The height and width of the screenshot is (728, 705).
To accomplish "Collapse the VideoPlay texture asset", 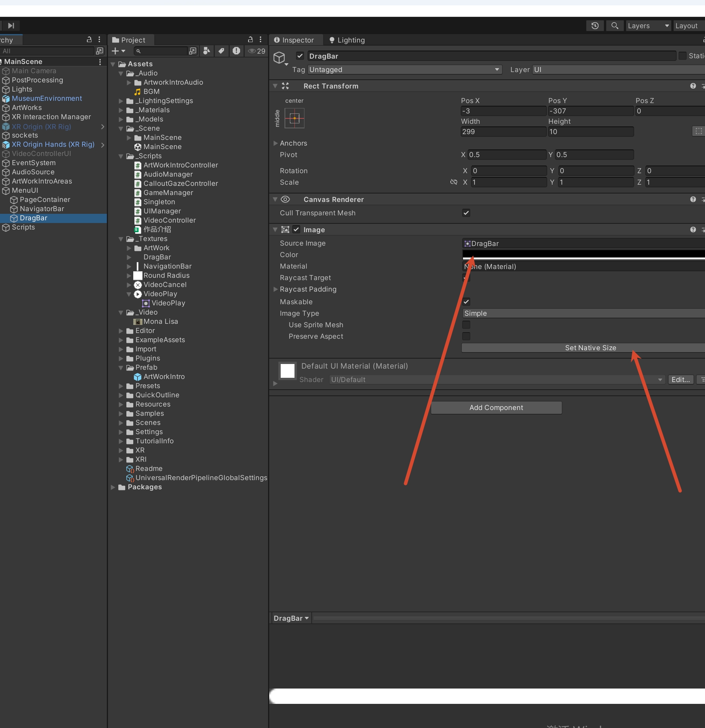I will tap(129, 294).
